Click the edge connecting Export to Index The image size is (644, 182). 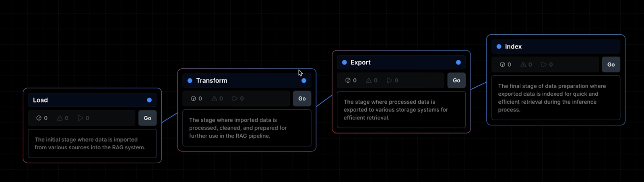tap(479, 86)
